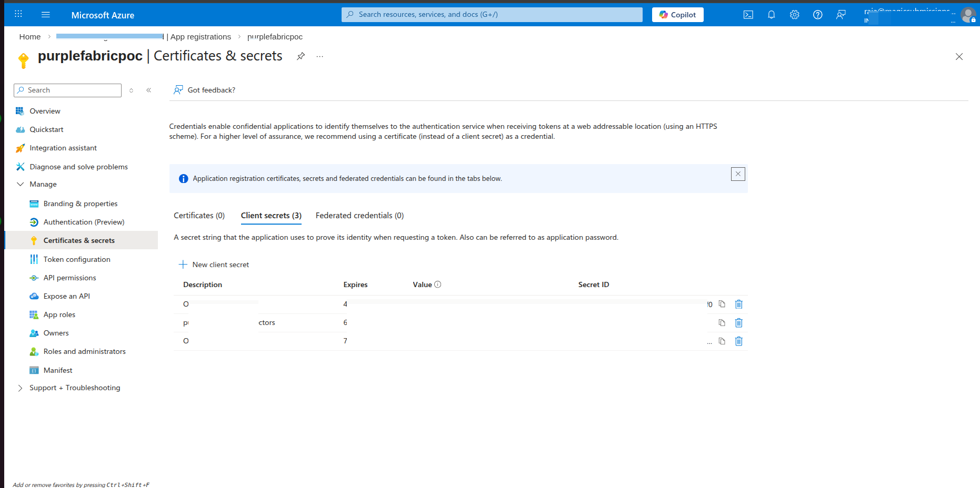
Task: Pin the Certificates & secrets page
Action: [301, 56]
